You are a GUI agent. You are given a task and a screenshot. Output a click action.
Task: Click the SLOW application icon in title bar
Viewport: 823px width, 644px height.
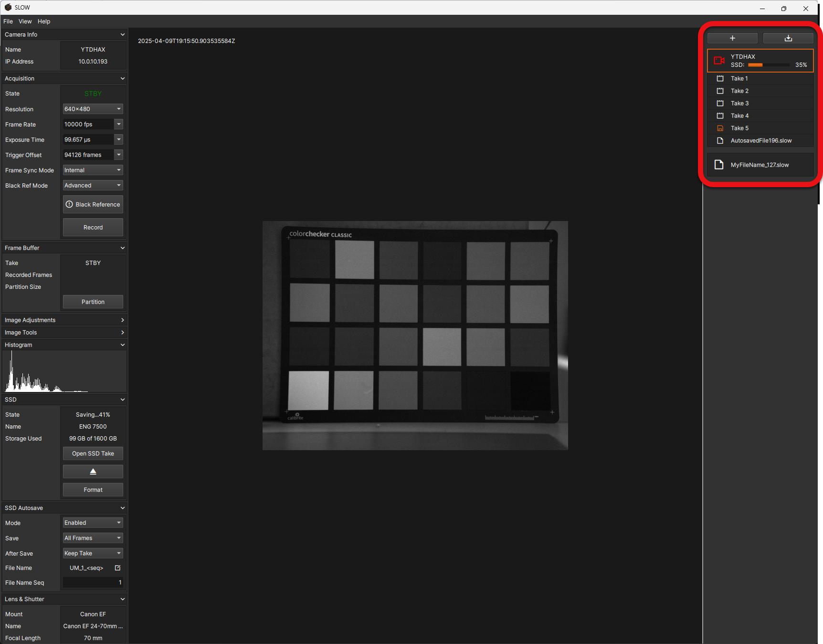tap(7, 7)
